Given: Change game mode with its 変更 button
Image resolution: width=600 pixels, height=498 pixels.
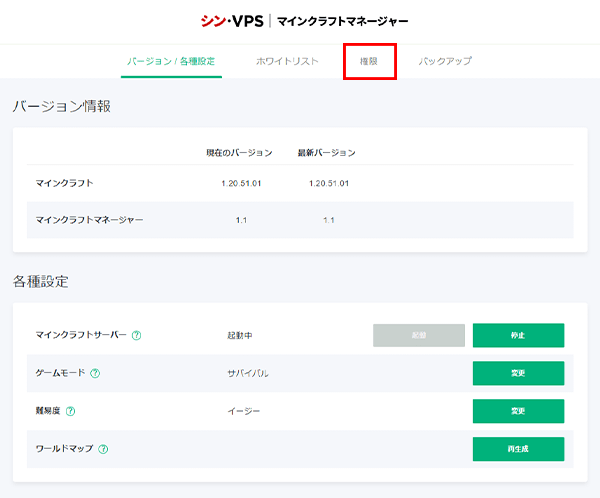Looking at the screenshot, I should click(x=518, y=373).
